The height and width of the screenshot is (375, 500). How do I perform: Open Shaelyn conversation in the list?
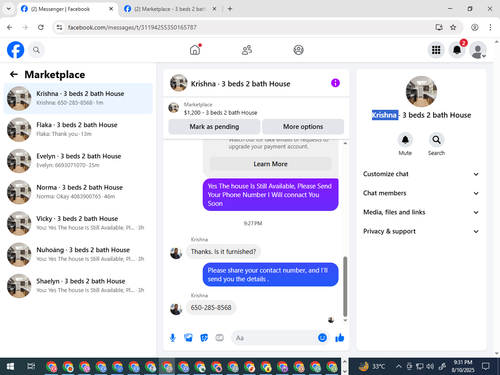[x=78, y=286]
